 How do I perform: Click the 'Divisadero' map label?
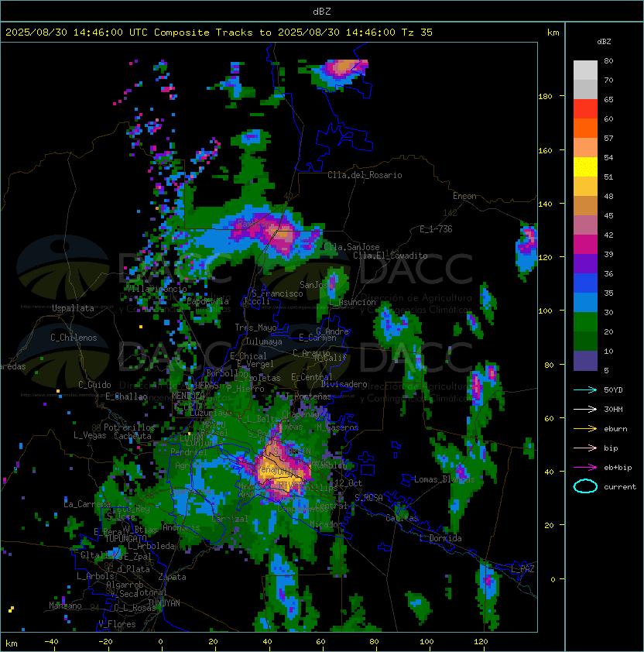(x=344, y=384)
